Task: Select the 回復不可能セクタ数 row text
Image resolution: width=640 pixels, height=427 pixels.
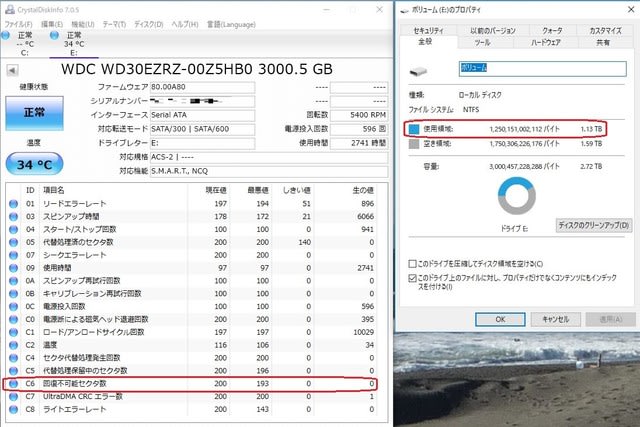Action: (x=75, y=384)
